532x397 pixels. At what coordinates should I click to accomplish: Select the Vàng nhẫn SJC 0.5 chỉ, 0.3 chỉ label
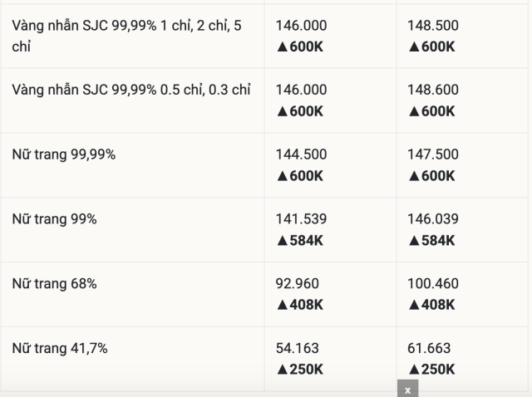pyautogui.click(x=131, y=90)
